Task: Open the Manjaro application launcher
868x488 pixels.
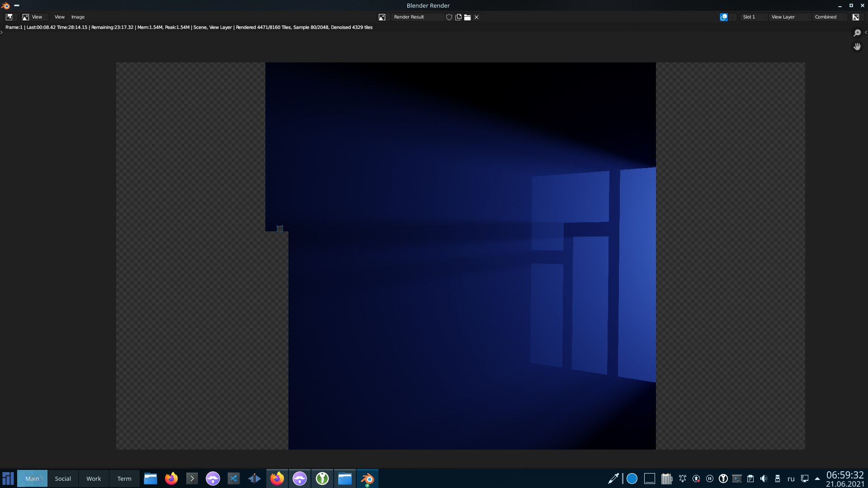Action: click(8, 479)
